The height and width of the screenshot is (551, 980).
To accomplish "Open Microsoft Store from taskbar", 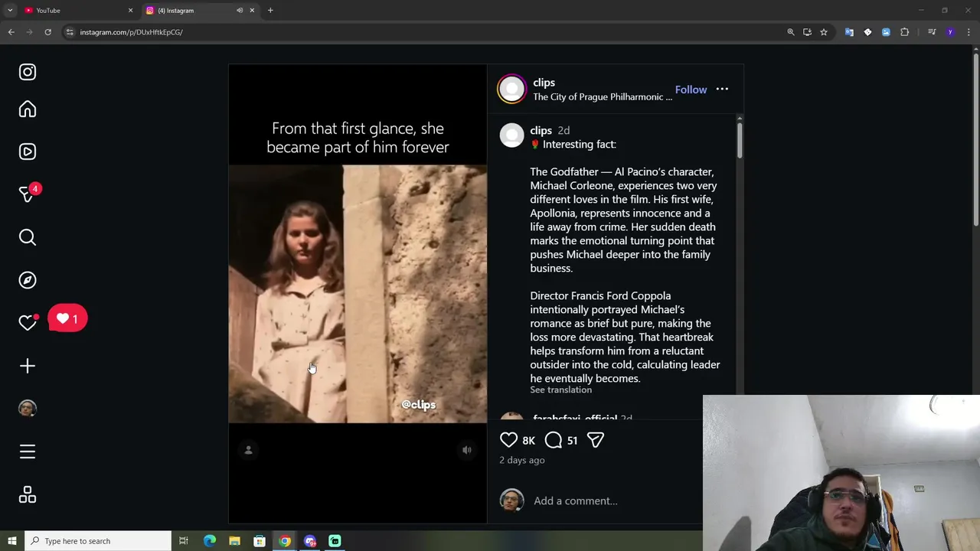I will tap(260, 541).
